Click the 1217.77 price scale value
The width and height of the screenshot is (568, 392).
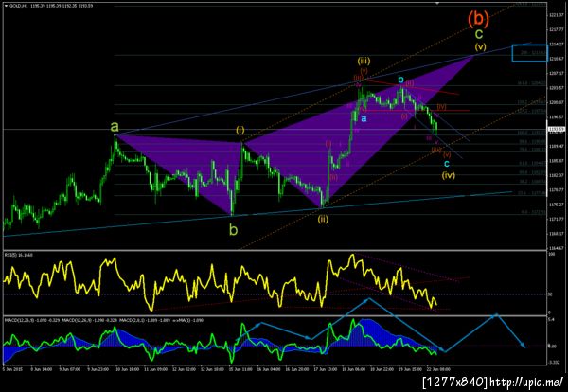coord(556,29)
